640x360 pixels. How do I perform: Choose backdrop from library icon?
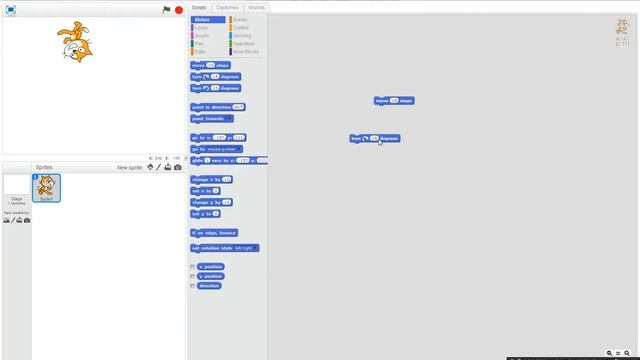7,220
